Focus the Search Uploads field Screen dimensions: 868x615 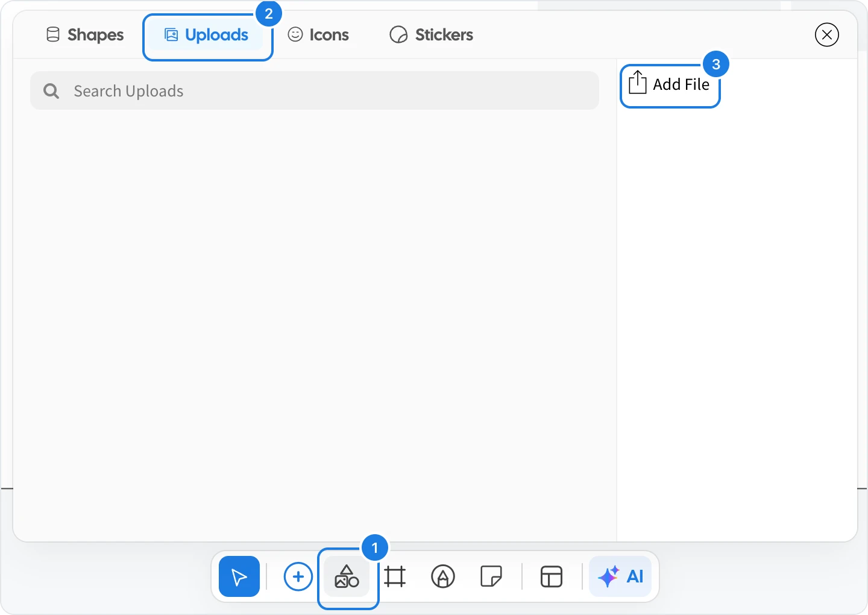(315, 90)
